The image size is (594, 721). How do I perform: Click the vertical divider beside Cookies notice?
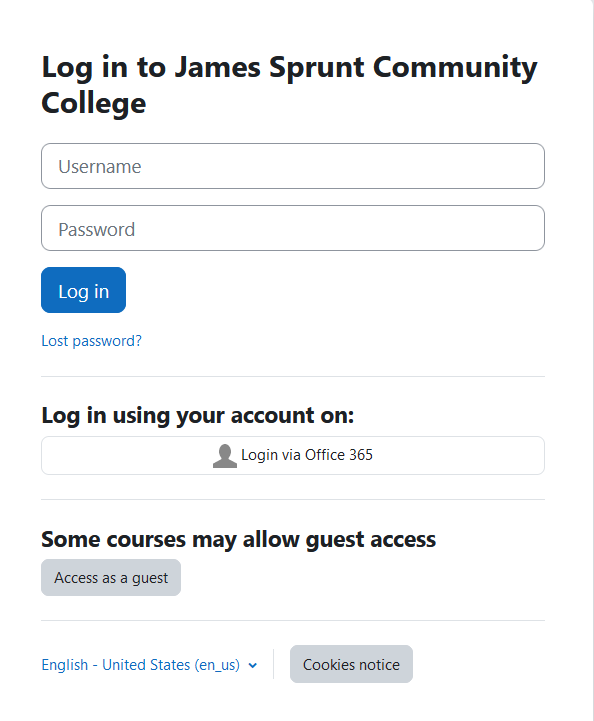[274, 664]
